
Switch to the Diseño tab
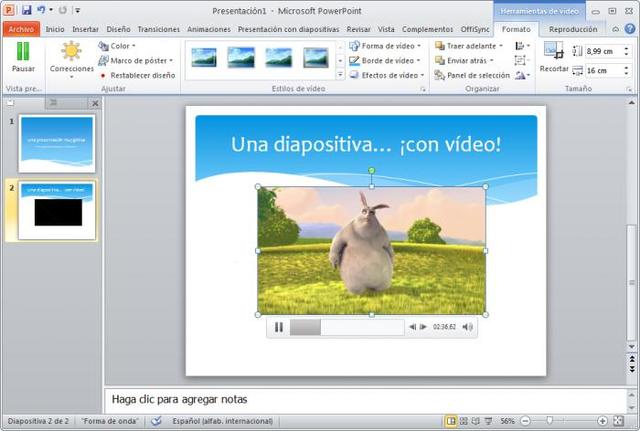118,29
